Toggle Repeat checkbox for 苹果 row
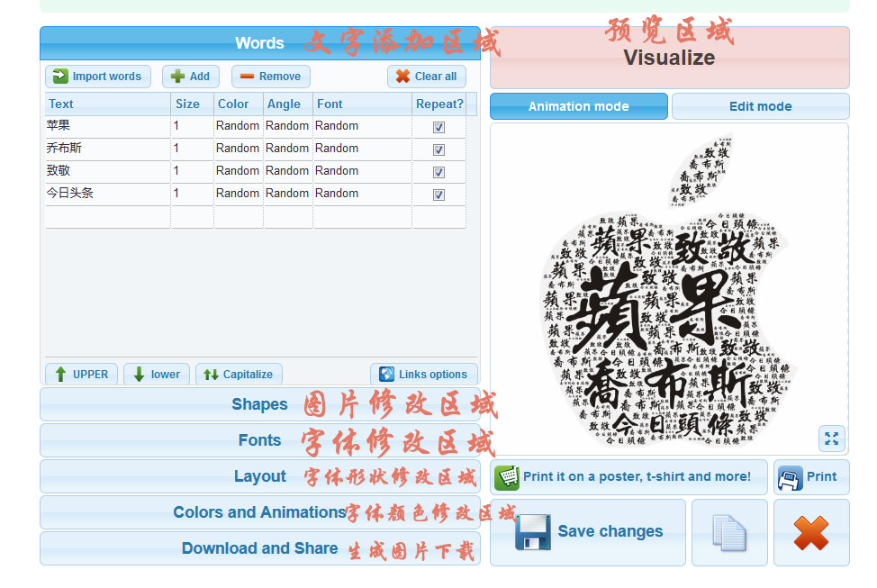 (x=439, y=128)
